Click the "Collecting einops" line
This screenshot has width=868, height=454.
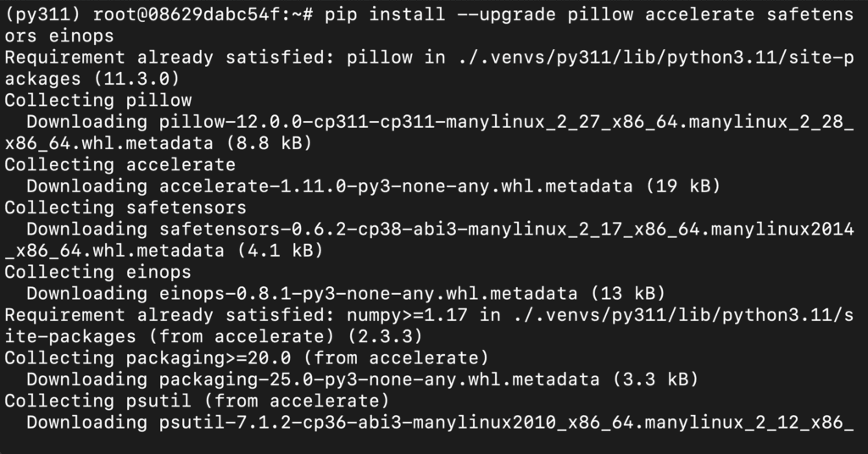point(97,272)
